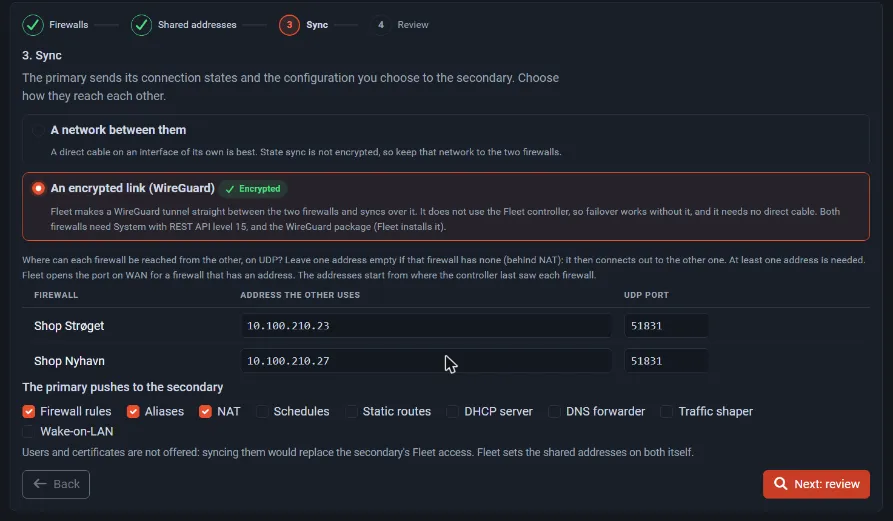This screenshot has height=521, width=893.
Task: Enable the Static routes checkbox
Action: click(x=351, y=411)
